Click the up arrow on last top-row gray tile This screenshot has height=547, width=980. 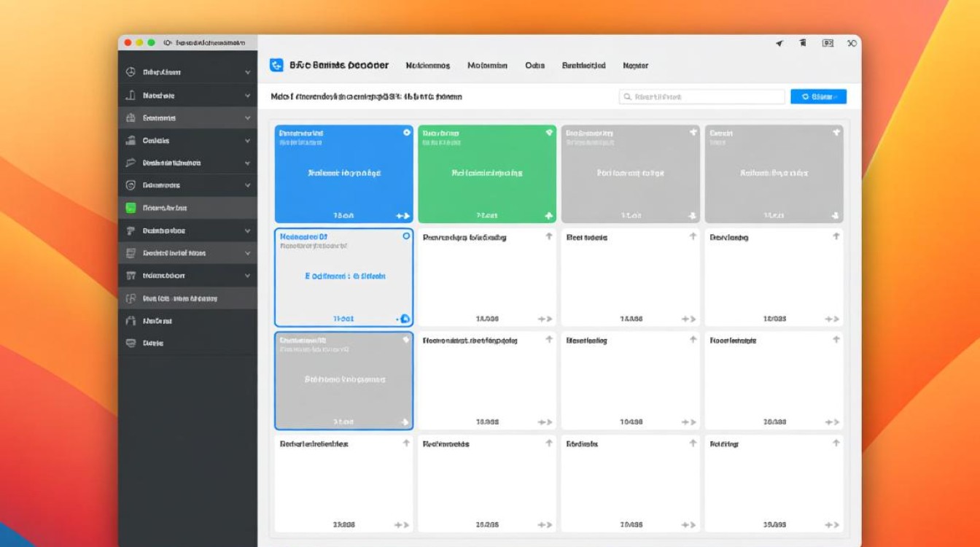(x=836, y=133)
